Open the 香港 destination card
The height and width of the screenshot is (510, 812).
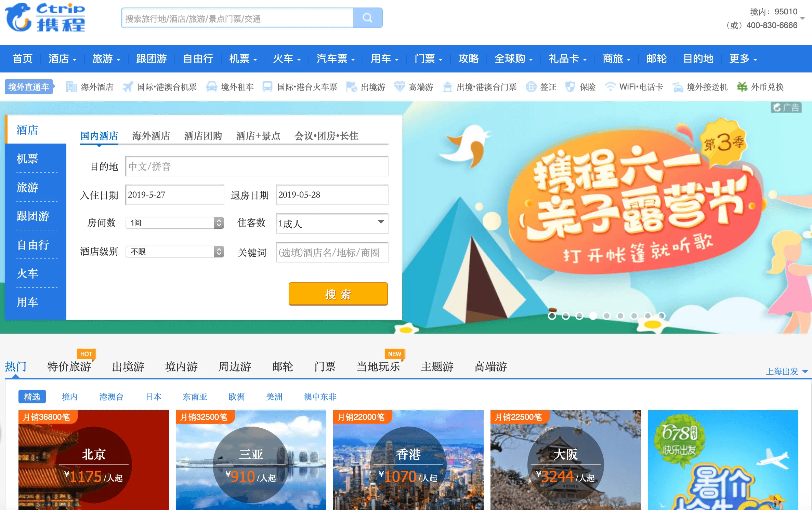pyautogui.click(x=408, y=460)
